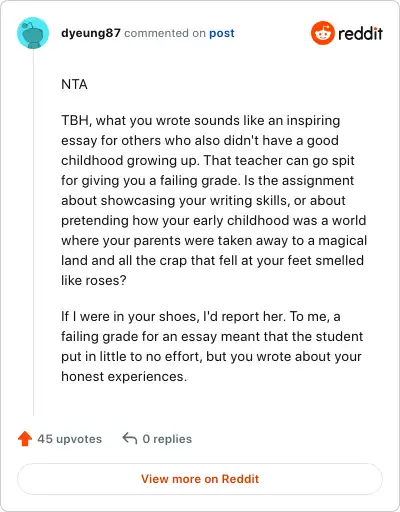This screenshot has height=512, width=400.
Task: Click the word 'roses?' in the comment
Action: [x=106, y=280]
